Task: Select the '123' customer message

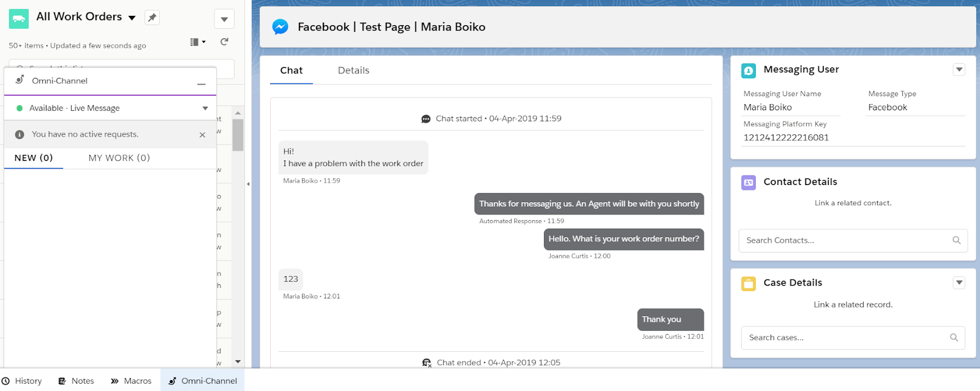Action: coord(290,279)
